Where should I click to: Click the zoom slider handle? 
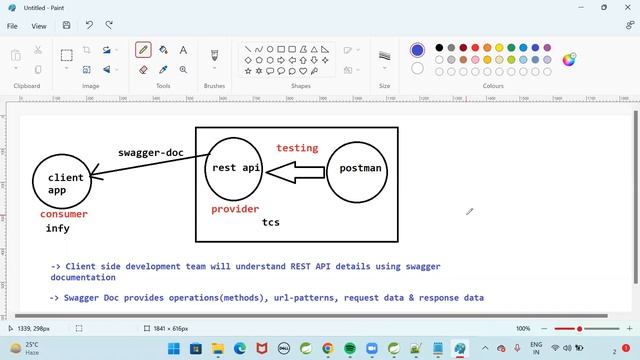point(579,329)
